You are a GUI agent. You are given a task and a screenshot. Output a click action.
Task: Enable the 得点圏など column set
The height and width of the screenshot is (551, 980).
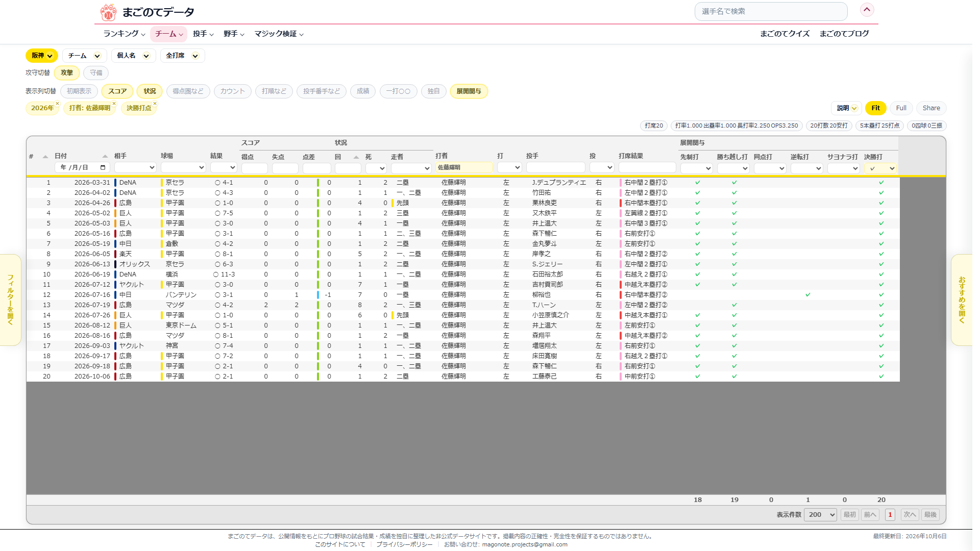(x=188, y=91)
